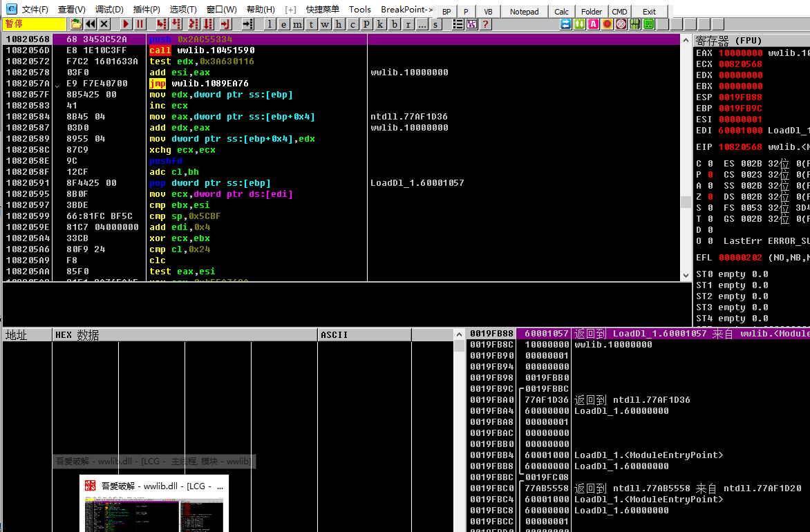
Task: Pause execution with the red pause icon
Action: 140,23
